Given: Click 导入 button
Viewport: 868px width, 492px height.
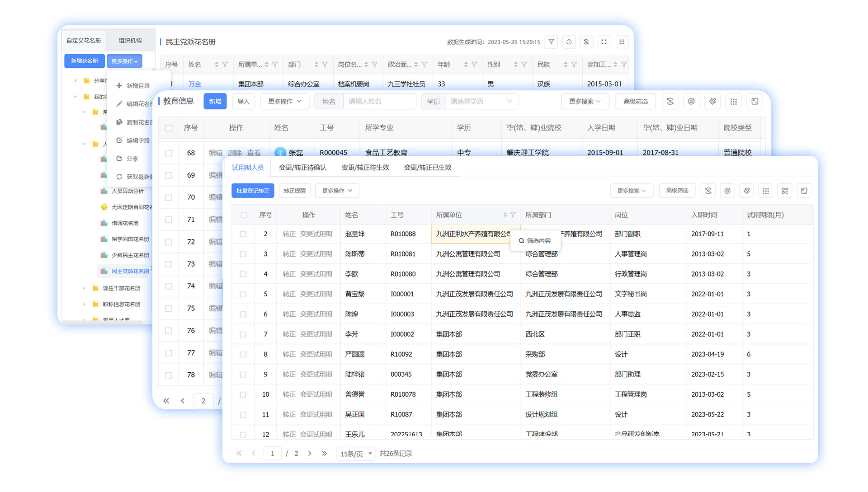Looking at the screenshot, I should [244, 101].
